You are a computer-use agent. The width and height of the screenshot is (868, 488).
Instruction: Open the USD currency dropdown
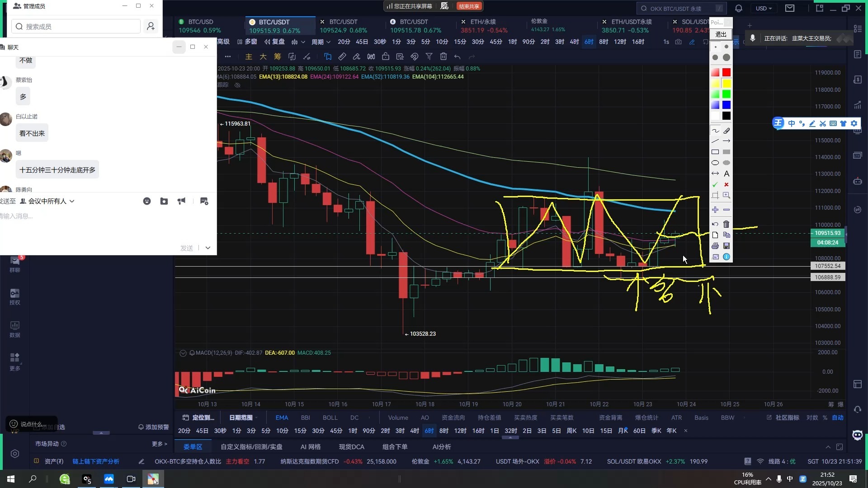tap(764, 8)
